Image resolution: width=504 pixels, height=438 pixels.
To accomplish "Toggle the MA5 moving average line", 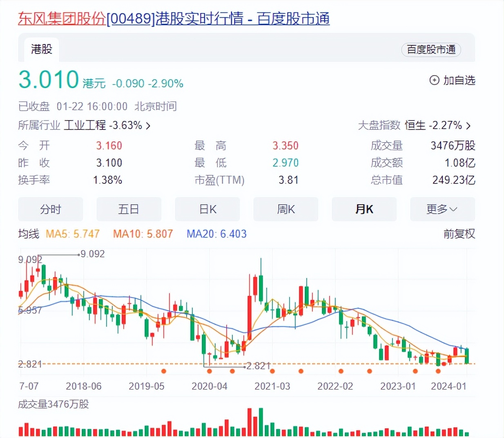I will [73, 234].
